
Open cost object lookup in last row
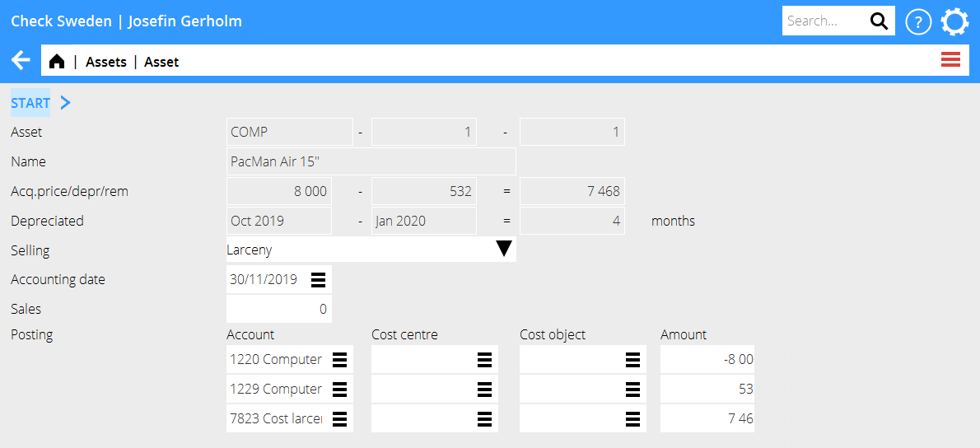[x=632, y=418]
